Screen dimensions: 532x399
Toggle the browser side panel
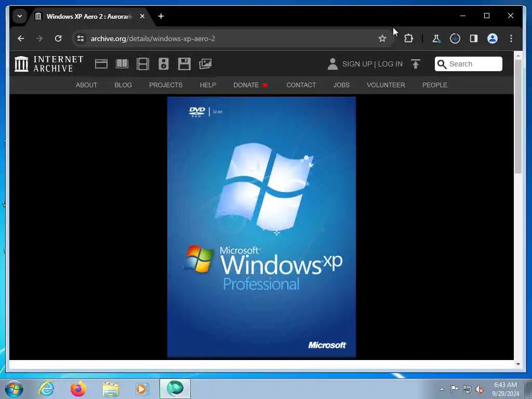(x=474, y=38)
